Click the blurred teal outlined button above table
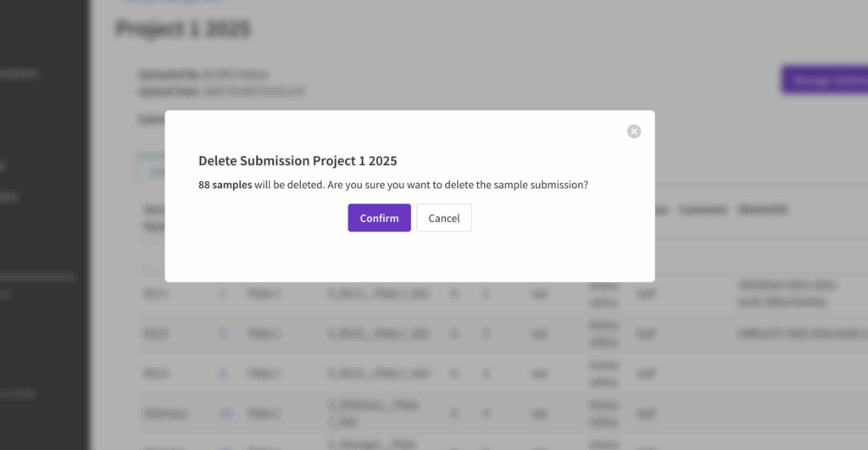 click(153, 170)
